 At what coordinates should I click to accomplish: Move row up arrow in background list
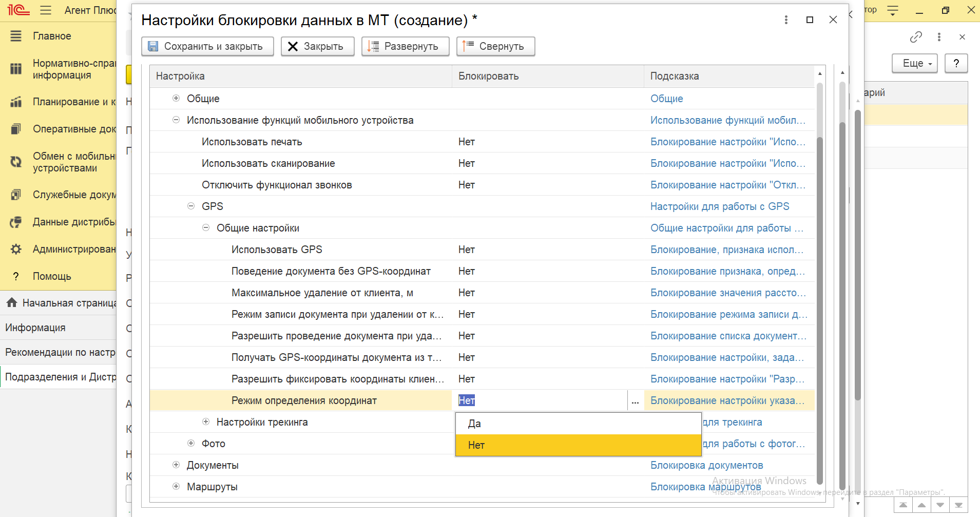[x=921, y=505]
